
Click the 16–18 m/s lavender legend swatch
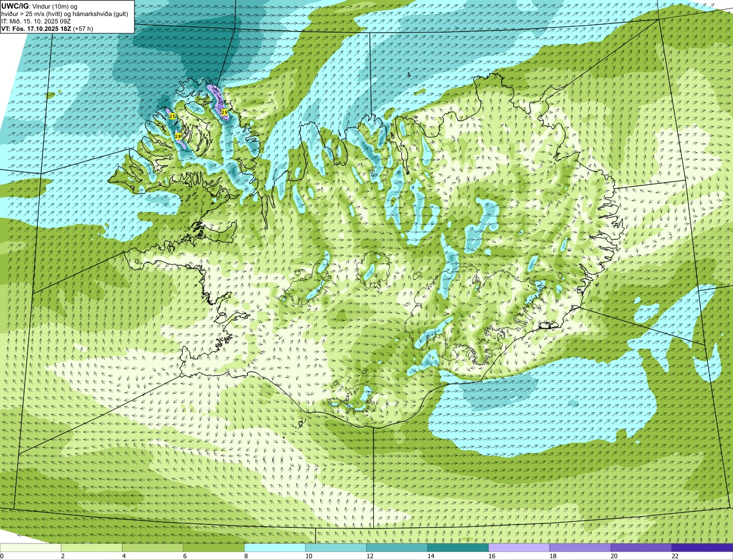coord(519,548)
